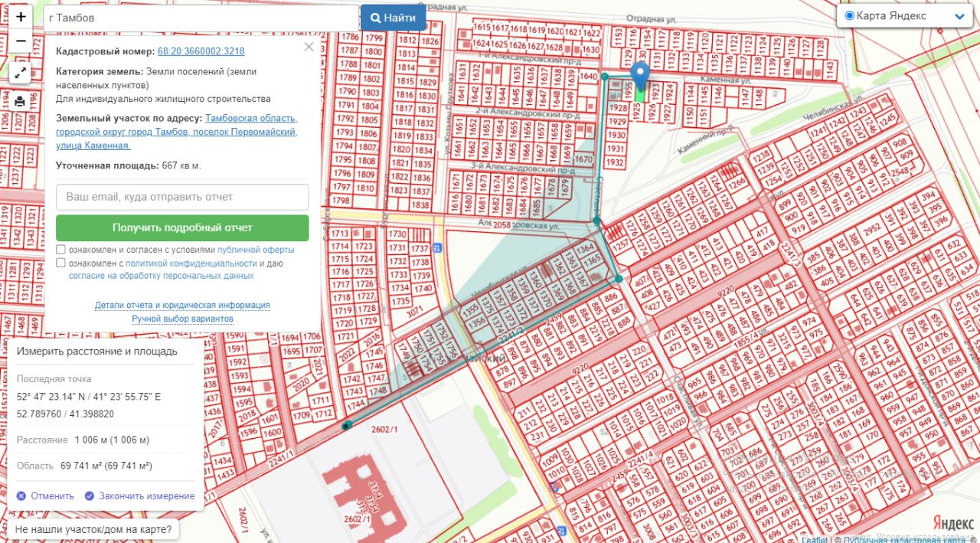Close the cadastral info popup
980x543 pixels.
309,47
